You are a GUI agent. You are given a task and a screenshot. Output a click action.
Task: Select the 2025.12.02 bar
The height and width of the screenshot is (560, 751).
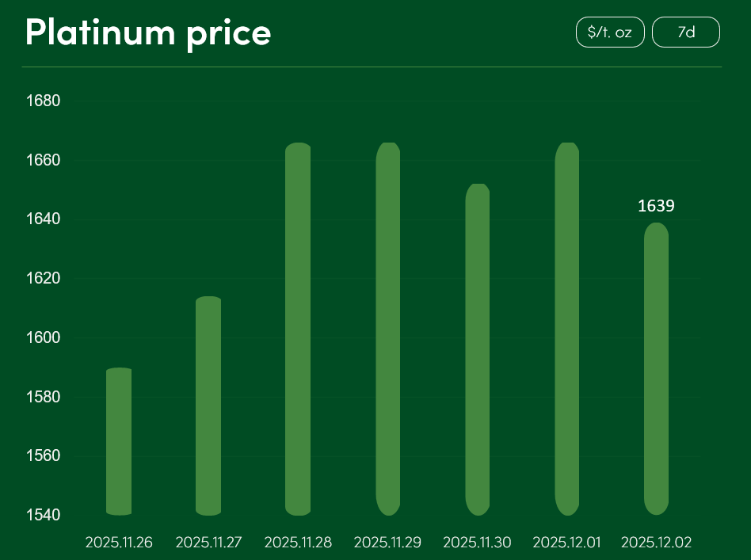[x=656, y=368]
